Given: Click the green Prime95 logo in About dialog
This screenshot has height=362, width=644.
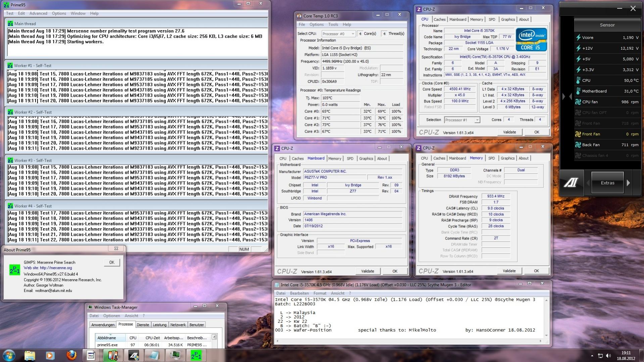Looking at the screenshot, I should [14, 270].
